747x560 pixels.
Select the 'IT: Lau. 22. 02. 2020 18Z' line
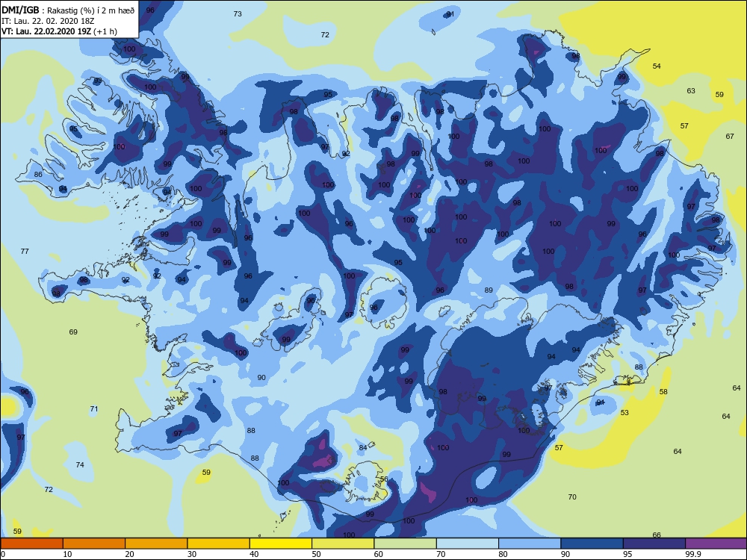[x=48, y=22]
